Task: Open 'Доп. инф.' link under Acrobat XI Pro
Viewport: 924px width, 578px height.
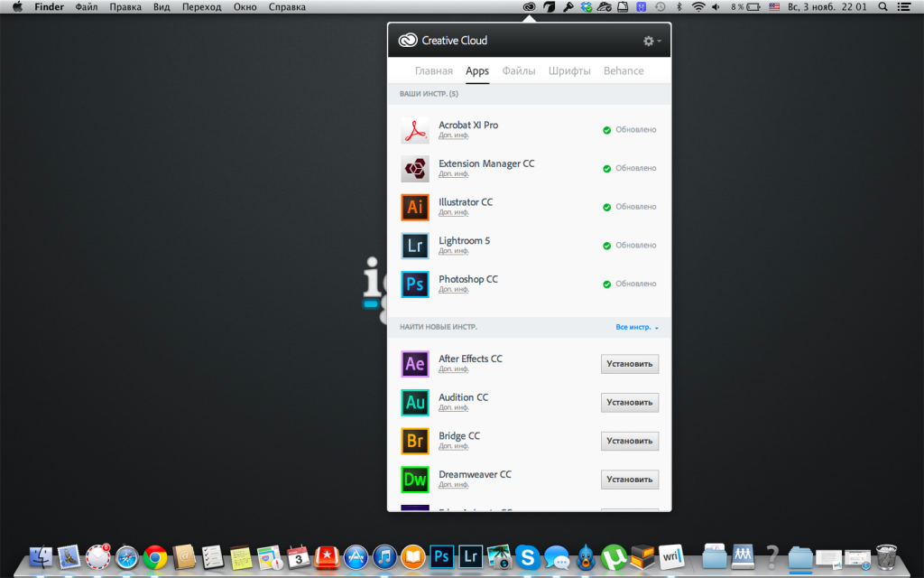Action: [453, 135]
